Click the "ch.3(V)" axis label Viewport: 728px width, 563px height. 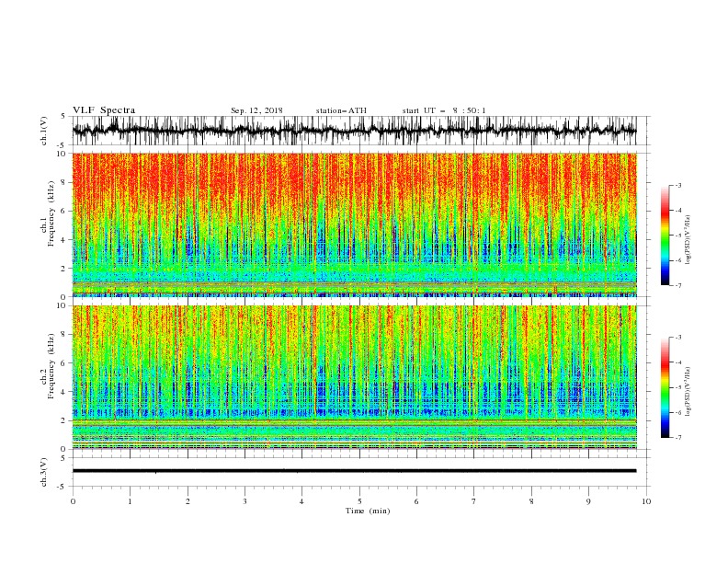[x=44, y=472]
